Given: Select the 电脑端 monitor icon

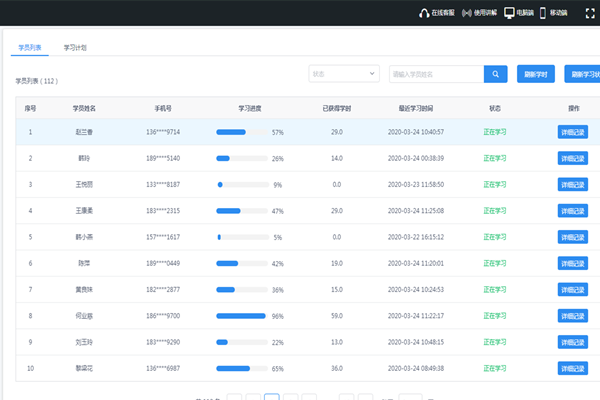Looking at the screenshot, I should pyautogui.click(x=509, y=13).
